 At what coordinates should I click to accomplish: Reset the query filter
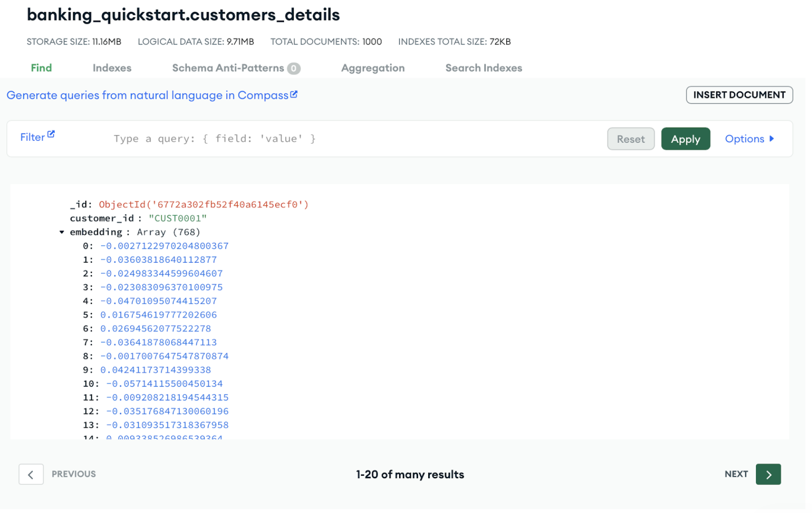coord(631,139)
